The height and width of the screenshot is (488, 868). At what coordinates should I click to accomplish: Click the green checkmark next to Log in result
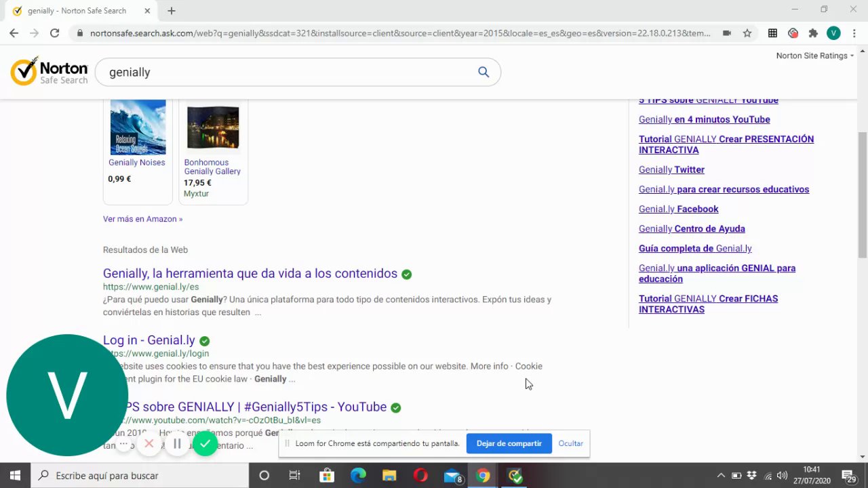(x=204, y=341)
